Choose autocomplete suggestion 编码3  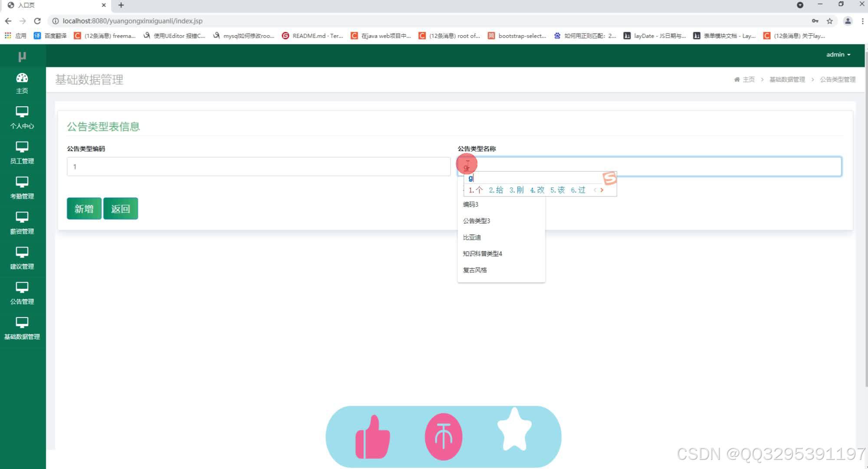(x=501, y=204)
